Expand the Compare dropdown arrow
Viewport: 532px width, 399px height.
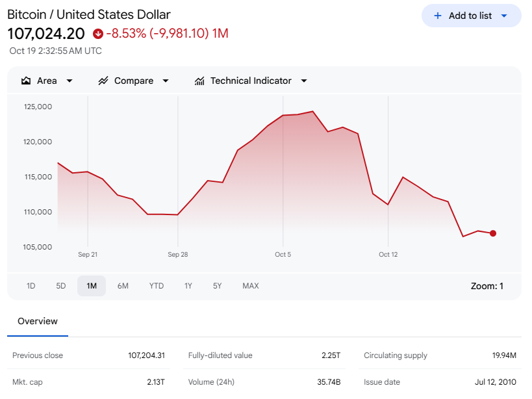click(x=166, y=81)
